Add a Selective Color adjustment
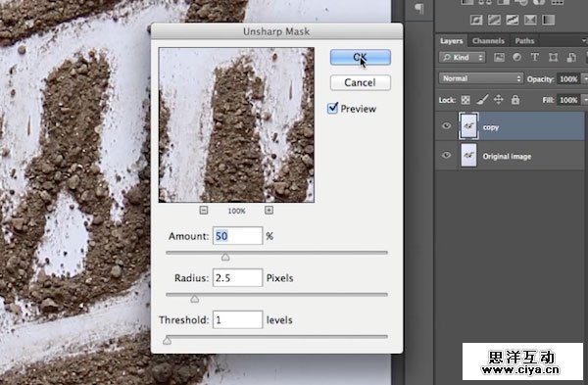This screenshot has height=385, width=588. [530, 20]
